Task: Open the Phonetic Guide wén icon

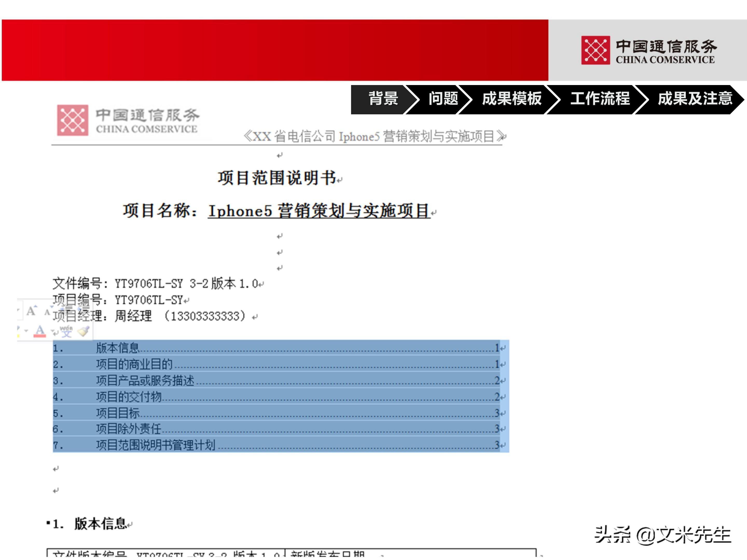Action: [66, 332]
